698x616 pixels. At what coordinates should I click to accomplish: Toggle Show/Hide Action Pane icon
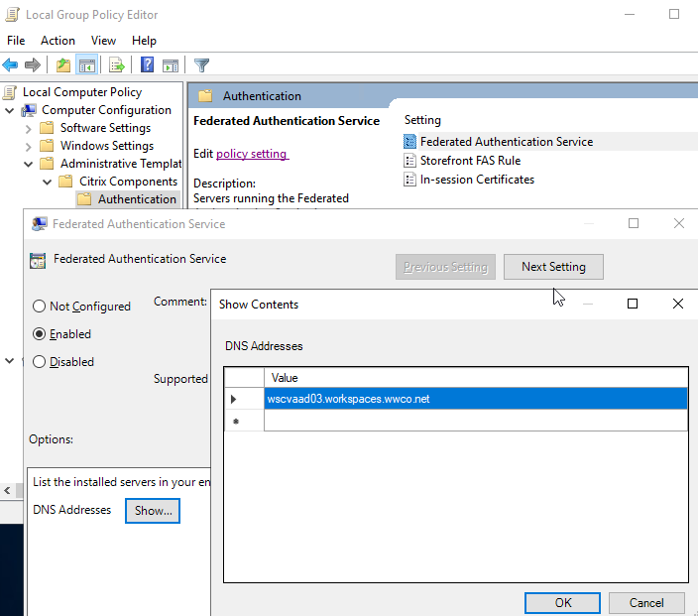tap(171, 65)
